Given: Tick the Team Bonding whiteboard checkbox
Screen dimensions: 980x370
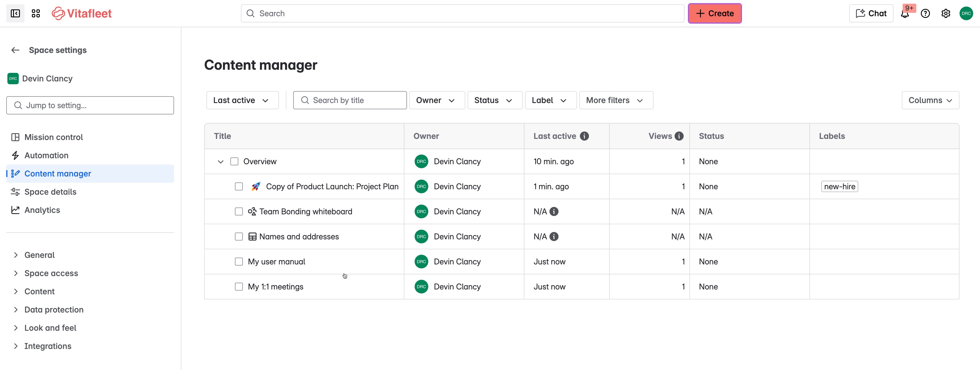Looking at the screenshot, I should tap(239, 212).
